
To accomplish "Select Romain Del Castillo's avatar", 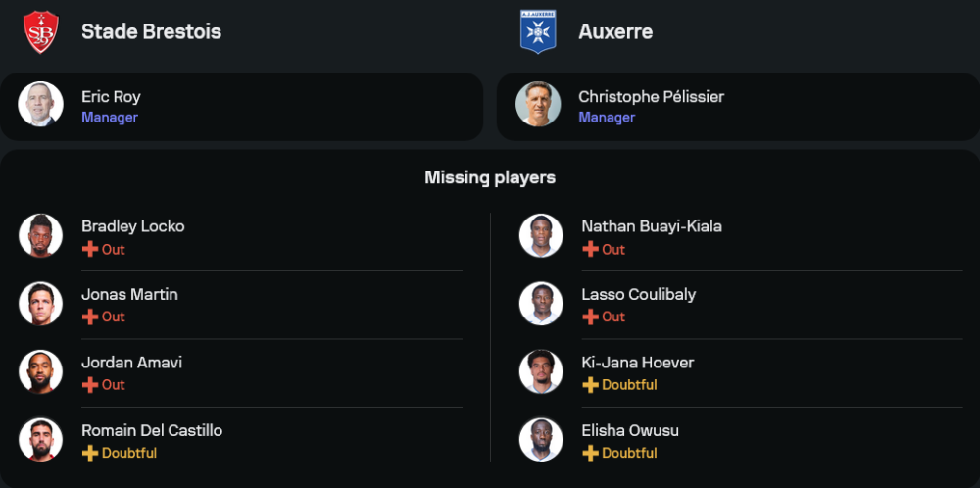I will [40, 440].
